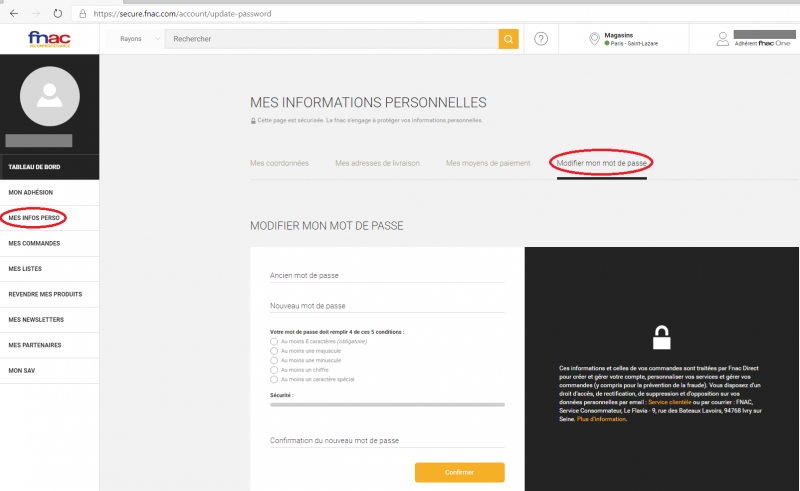Select Magasins Paris Saint-Lazare store
Viewport: 800px width, 491px height.
pos(631,39)
